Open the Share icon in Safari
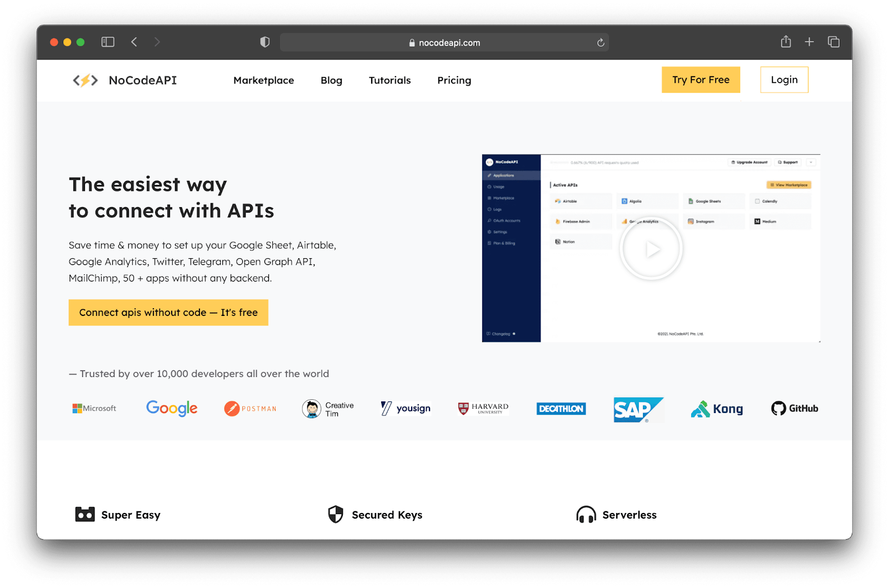This screenshot has width=889, height=588. coord(786,42)
